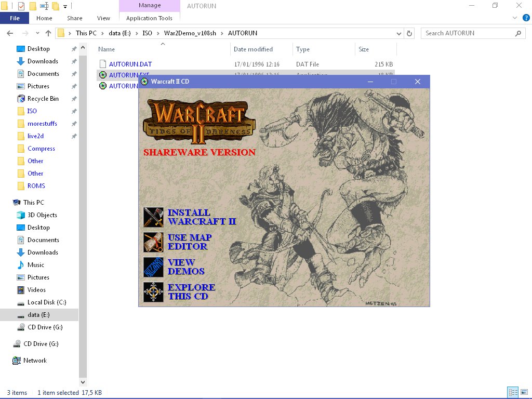This screenshot has width=532, height=399.
Task: Switch to Details view layout icon
Action: point(513,392)
